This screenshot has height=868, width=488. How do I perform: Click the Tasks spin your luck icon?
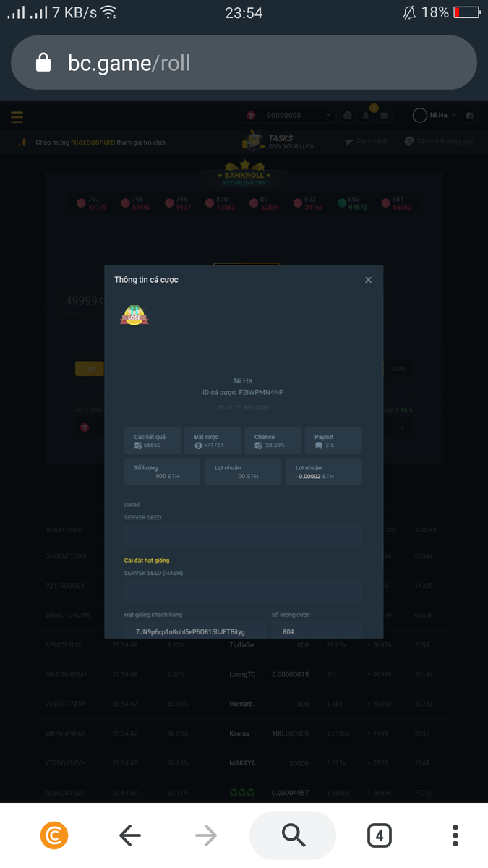tap(254, 140)
